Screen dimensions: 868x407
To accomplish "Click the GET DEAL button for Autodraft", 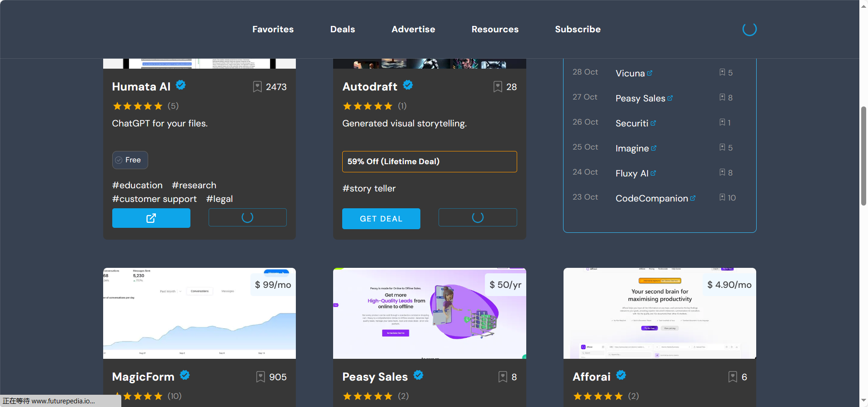I will (x=381, y=219).
